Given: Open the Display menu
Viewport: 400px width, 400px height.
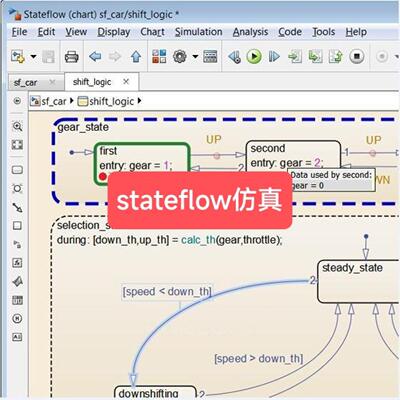Looking at the screenshot, I should point(114,32).
